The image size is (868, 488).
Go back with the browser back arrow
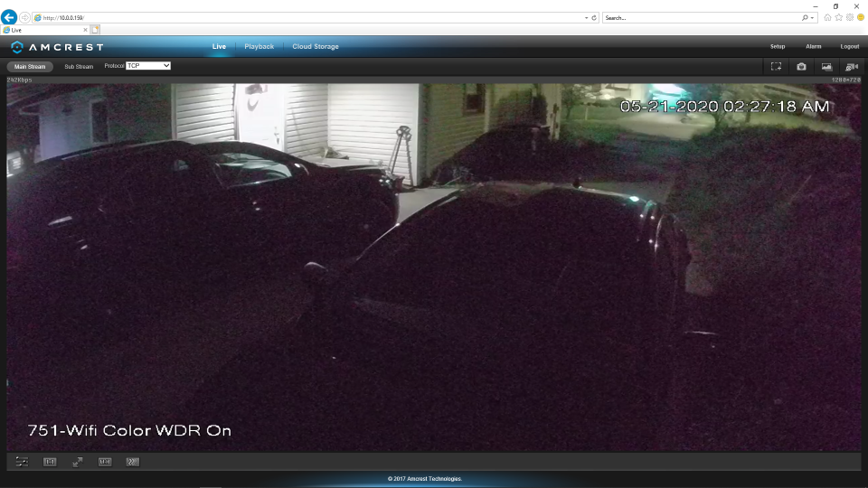[x=9, y=17]
